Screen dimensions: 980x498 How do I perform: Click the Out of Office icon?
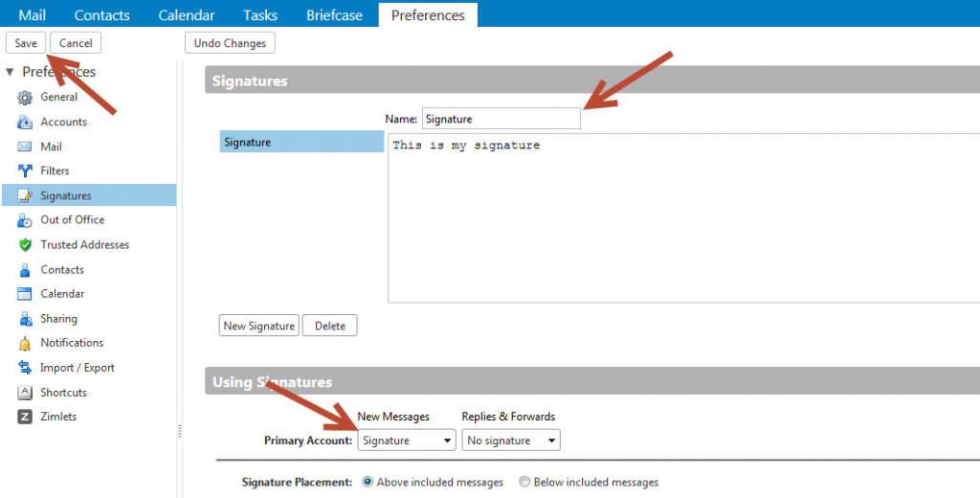25,220
